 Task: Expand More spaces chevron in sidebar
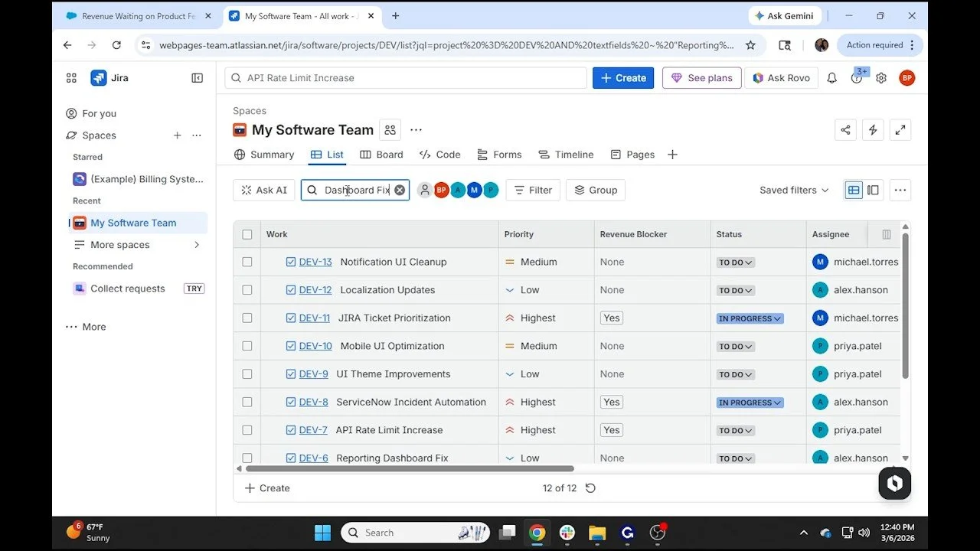(197, 245)
